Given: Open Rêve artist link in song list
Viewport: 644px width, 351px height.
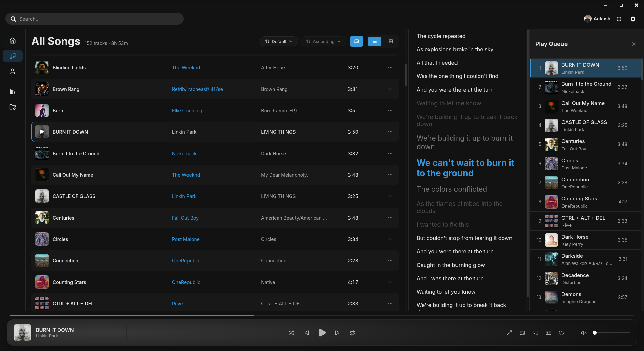Looking at the screenshot, I should point(177,304).
